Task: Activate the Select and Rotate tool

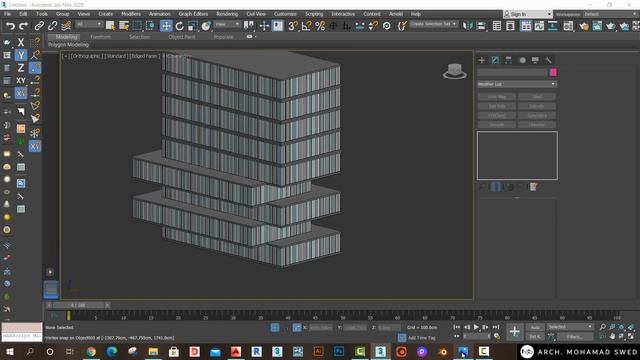Action: [180, 26]
